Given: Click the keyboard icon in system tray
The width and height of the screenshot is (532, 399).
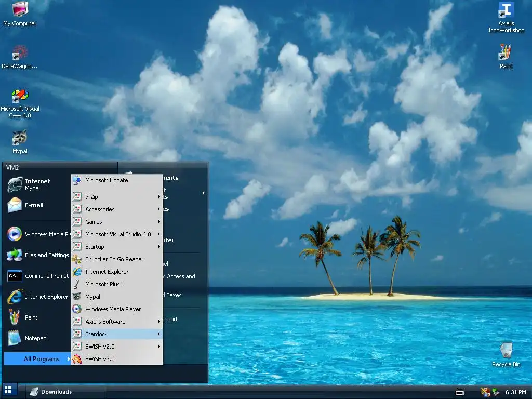Looking at the screenshot, I should [x=460, y=392].
